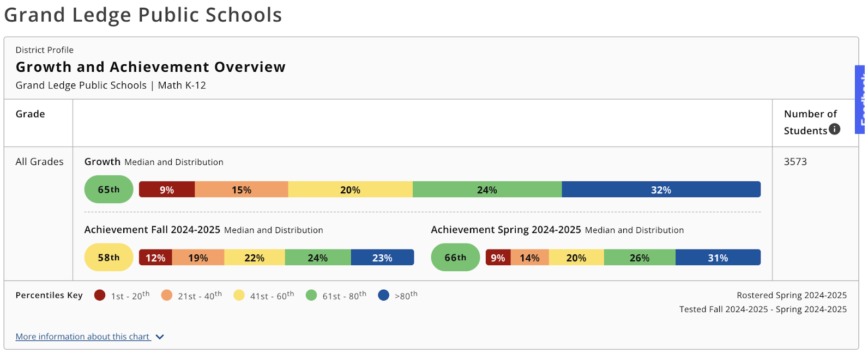Screen dimensions: 868x360
Task: Click the 41st - 60th key label
Action: click(x=272, y=295)
